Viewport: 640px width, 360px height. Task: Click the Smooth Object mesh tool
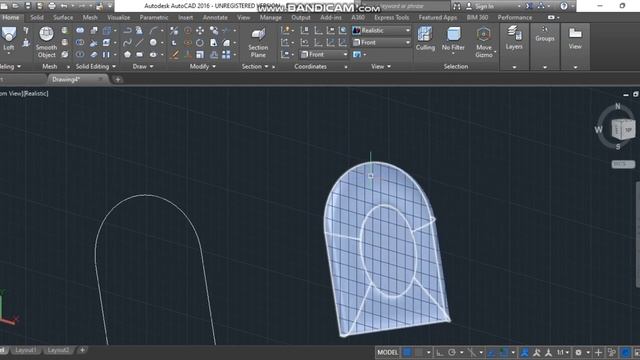pyautogui.click(x=46, y=42)
